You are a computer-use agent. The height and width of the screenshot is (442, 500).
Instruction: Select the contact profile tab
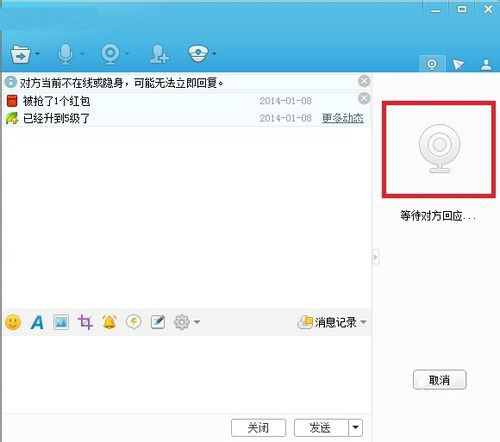tap(486, 64)
